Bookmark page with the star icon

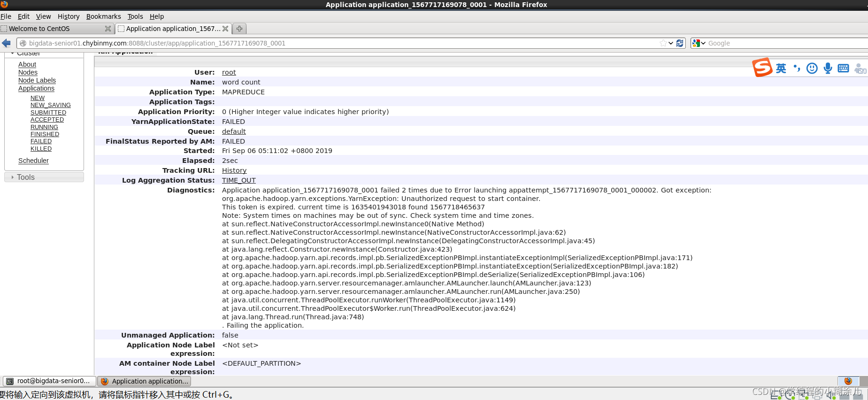point(663,43)
